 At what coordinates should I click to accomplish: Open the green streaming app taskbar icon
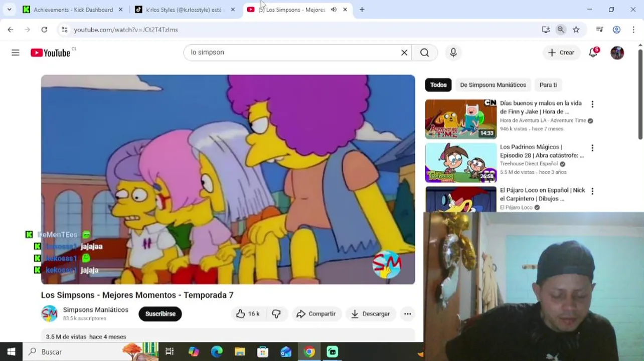pos(332,352)
